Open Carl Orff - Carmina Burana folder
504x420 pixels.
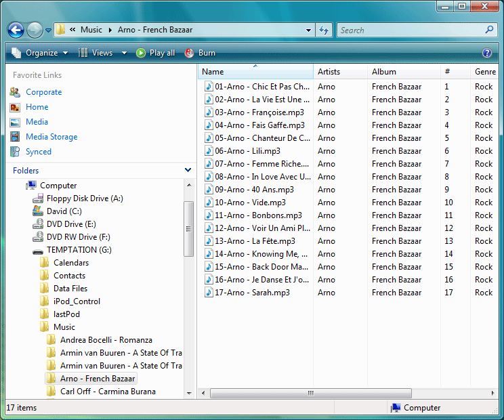pos(108,392)
